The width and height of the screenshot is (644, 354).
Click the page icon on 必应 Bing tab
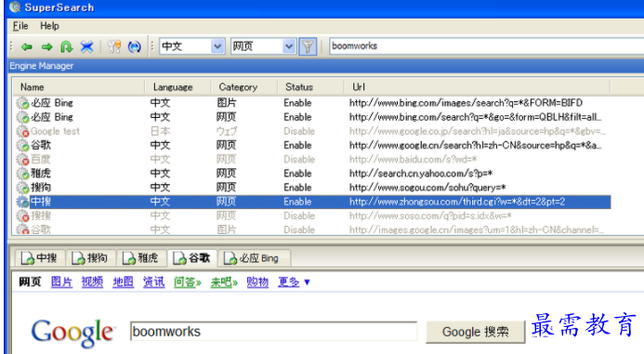point(230,258)
